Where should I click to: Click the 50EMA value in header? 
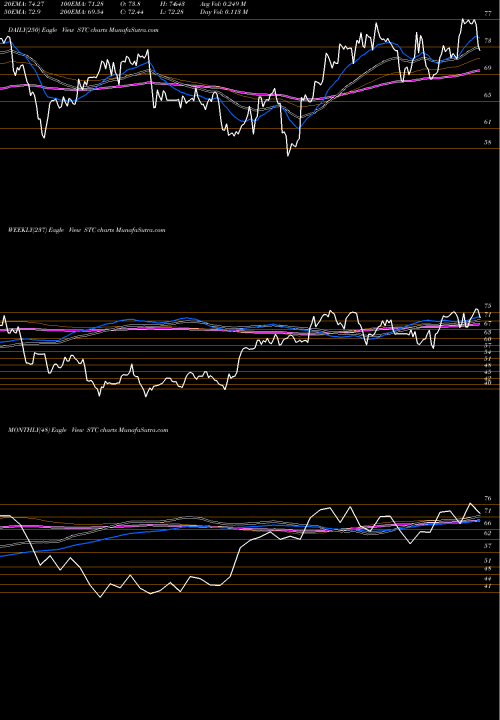[23, 12]
